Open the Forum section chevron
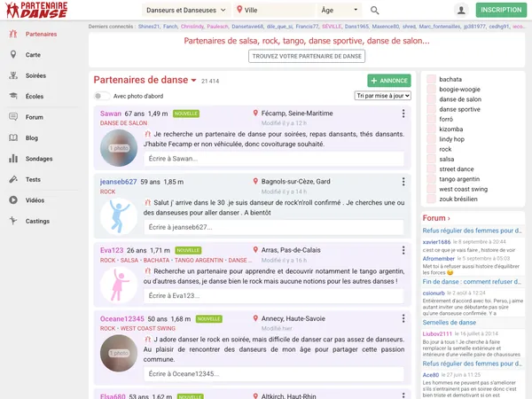532x399 pixels. pos(449,218)
